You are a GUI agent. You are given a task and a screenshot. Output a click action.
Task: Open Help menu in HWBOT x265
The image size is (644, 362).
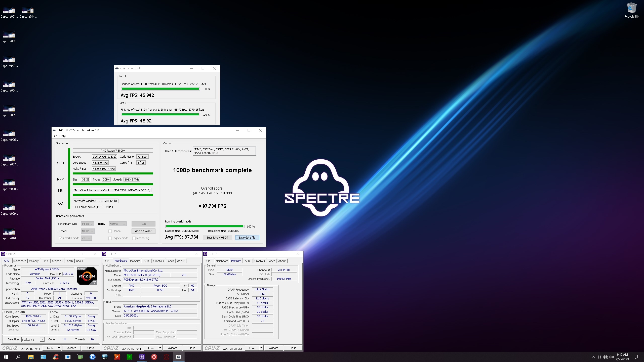(x=62, y=136)
